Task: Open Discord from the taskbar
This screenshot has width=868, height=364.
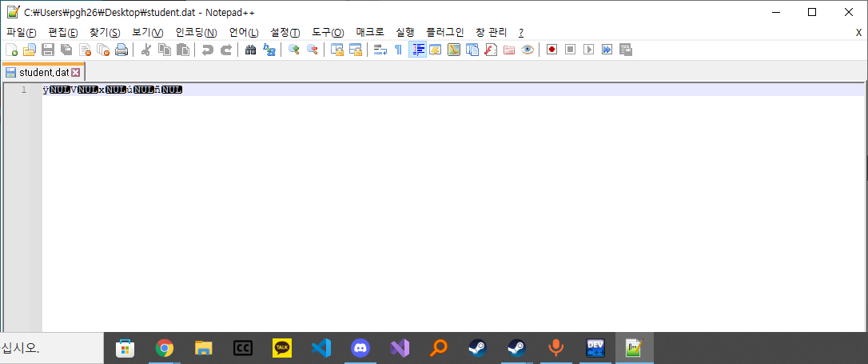Action: point(360,348)
